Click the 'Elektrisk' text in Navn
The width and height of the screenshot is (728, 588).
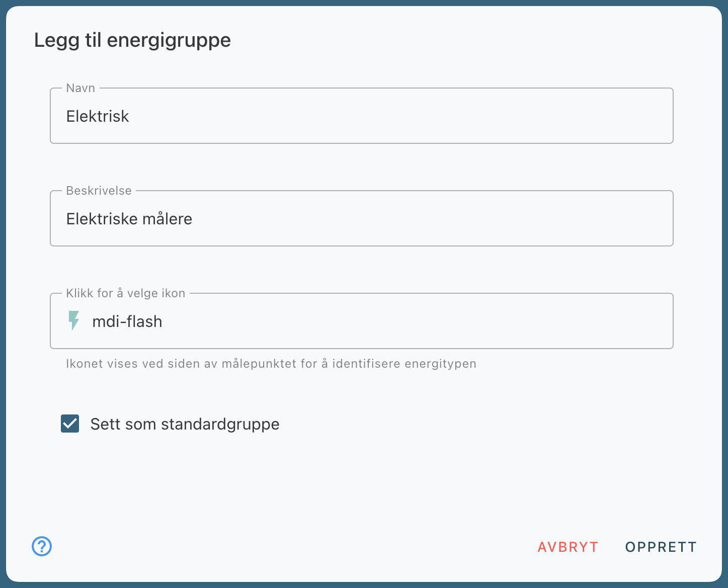click(98, 116)
